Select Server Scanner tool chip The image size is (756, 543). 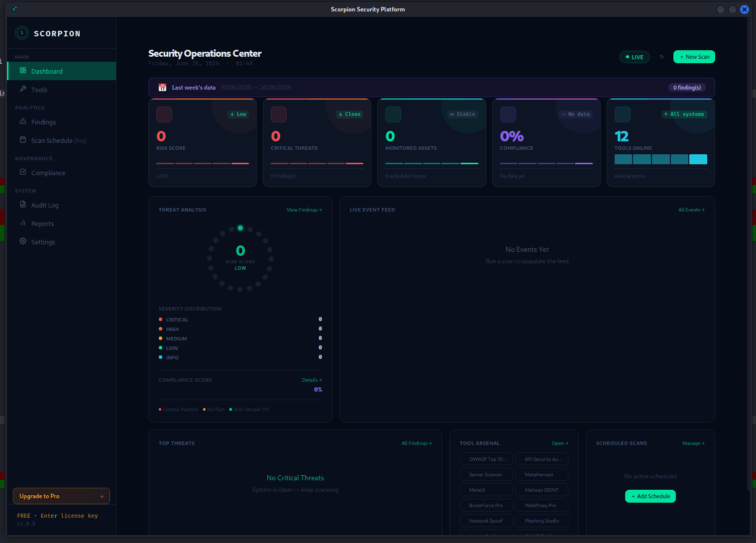pyautogui.click(x=486, y=474)
